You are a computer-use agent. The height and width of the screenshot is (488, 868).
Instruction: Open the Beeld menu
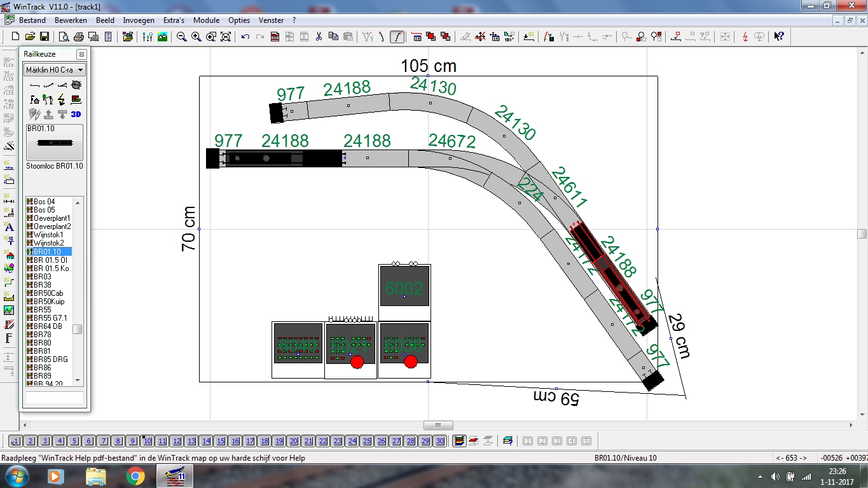105,20
